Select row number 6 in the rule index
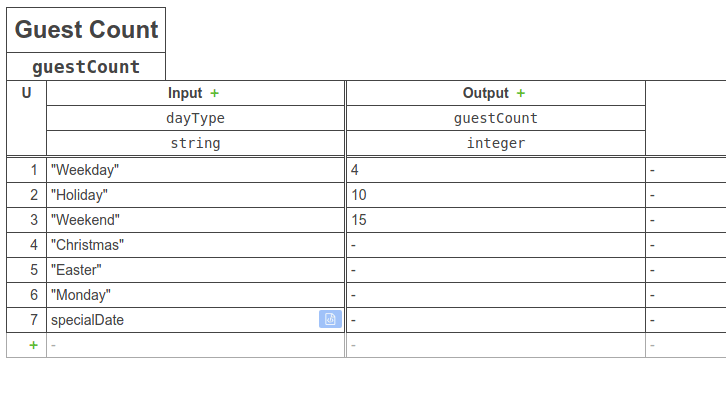The height and width of the screenshot is (418, 726). 26,295
